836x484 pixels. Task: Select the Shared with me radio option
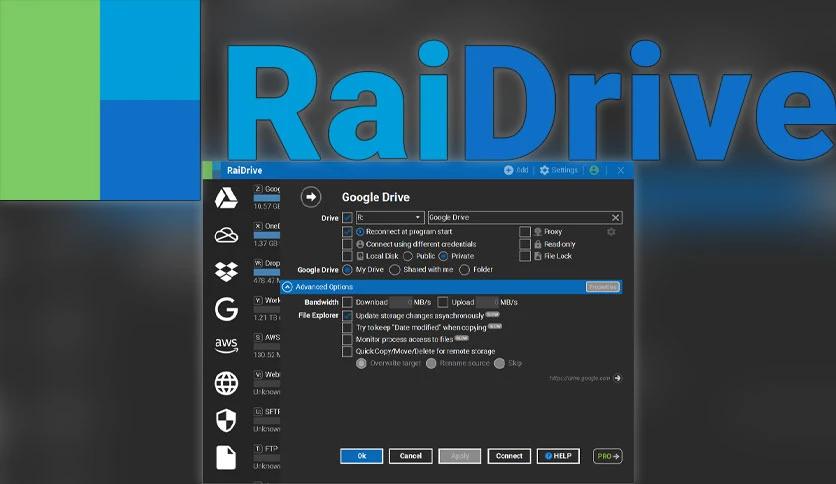[x=395, y=270]
